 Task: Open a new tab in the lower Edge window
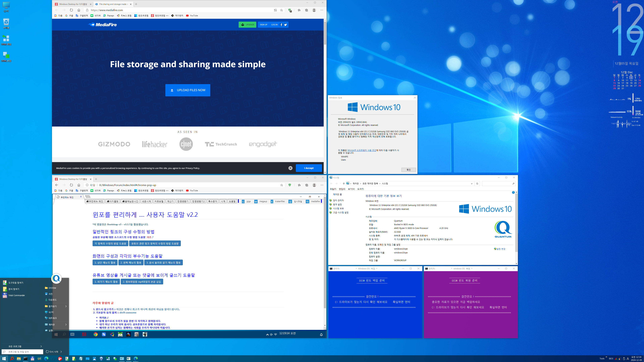pos(96,179)
